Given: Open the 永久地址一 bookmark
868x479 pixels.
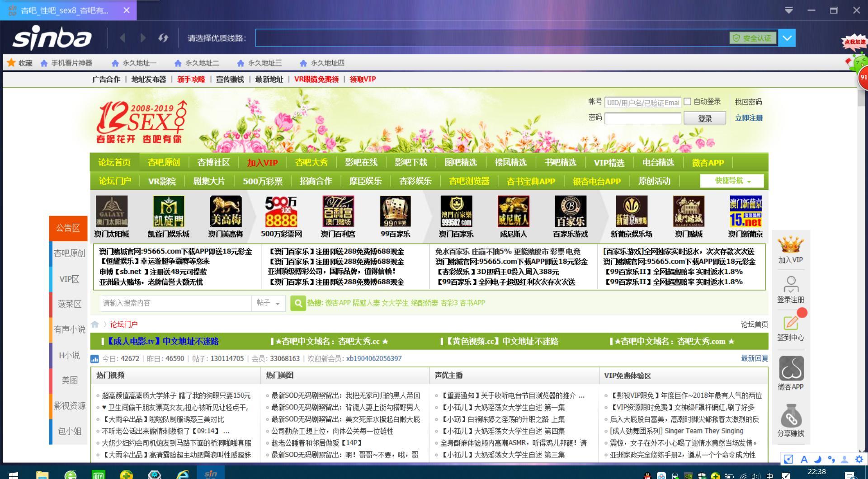Looking at the screenshot, I should [x=134, y=63].
